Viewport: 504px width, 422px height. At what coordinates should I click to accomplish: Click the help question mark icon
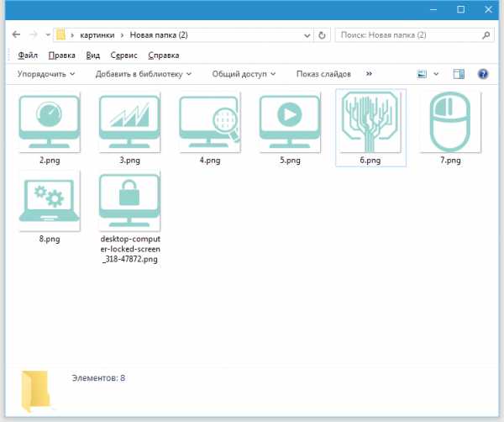pos(483,74)
